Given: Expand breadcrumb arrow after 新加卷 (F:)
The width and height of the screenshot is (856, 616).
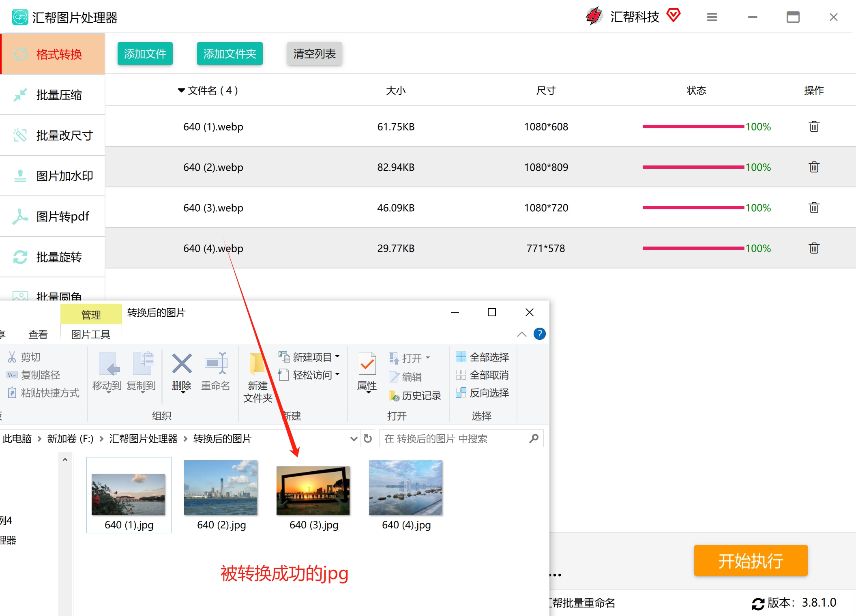Looking at the screenshot, I should pyautogui.click(x=101, y=439).
